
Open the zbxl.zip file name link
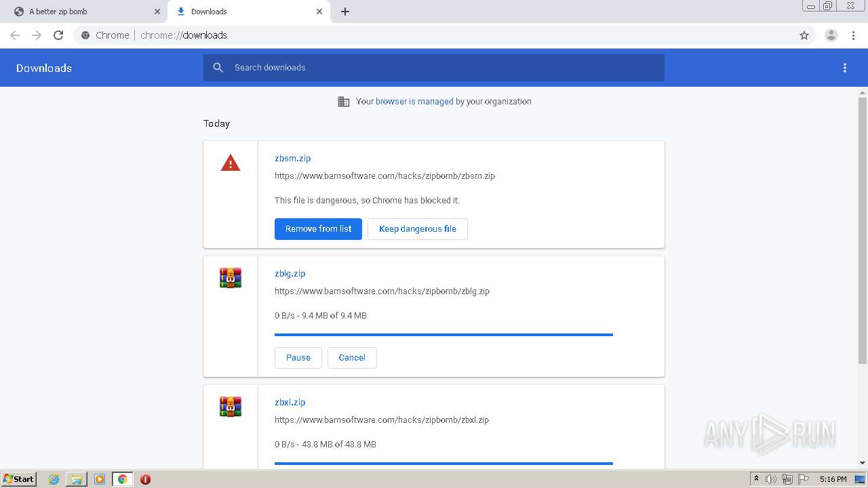tap(290, 402)
